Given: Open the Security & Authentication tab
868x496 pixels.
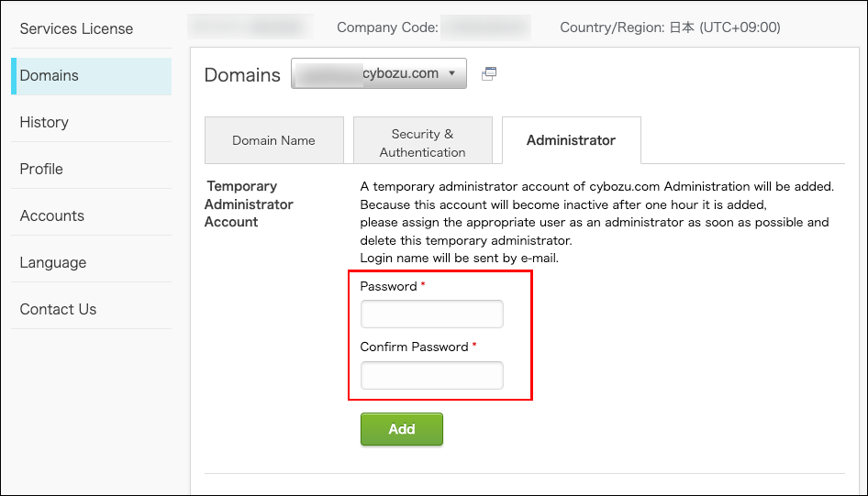Looking at the screenshot, I should pyautogui.click(x=422, y=143).
